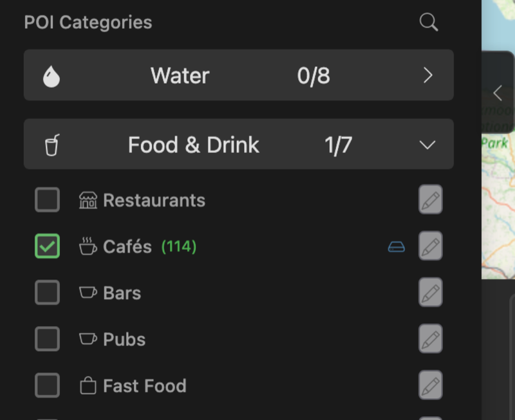This screenshot has width=515, height=420.
Task: Click the Pubs pencil edit icon
Action: coord(431,339)
